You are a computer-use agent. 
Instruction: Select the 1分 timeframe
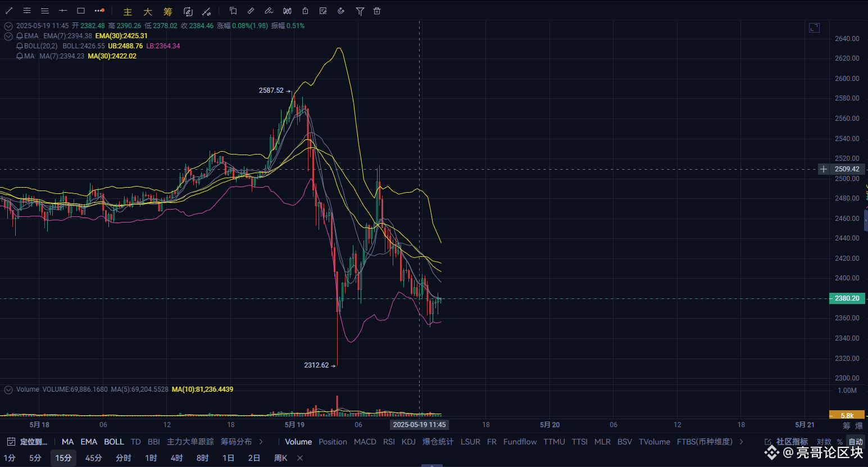pos(10,458)
